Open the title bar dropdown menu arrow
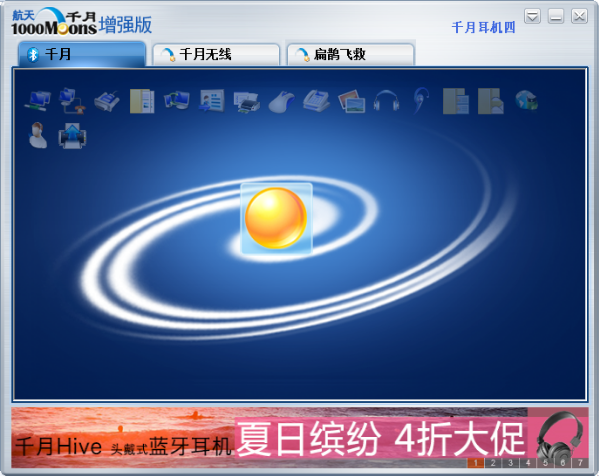599x476 pixels. 532,16
